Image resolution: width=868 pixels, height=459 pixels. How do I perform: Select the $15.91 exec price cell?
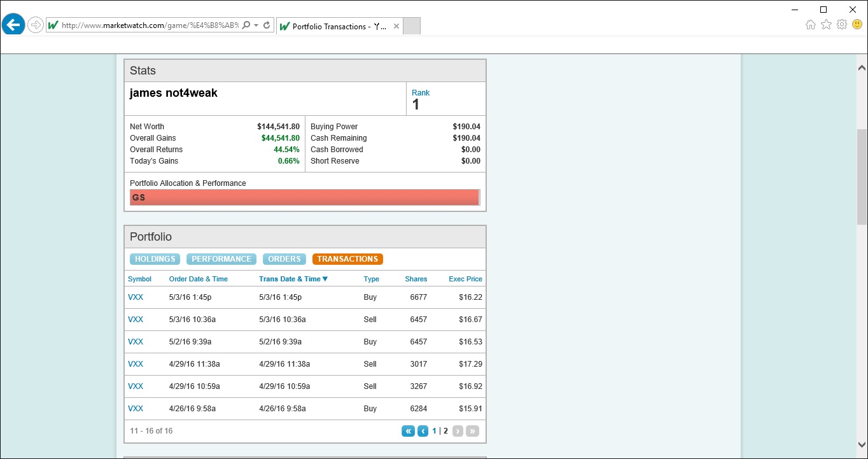(471, 409)
